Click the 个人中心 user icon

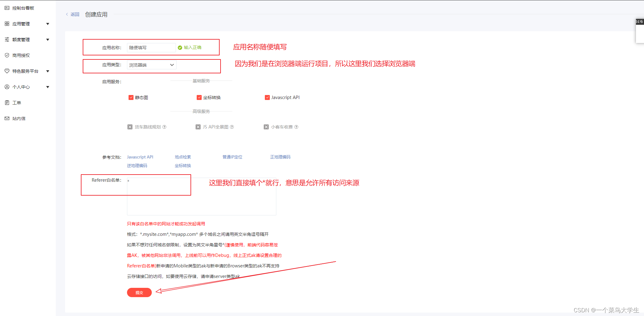pos(7,87)
